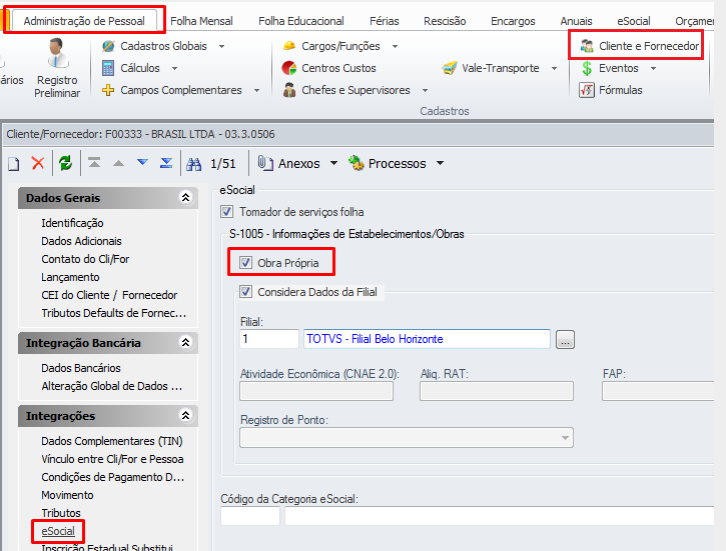The width and height of the screenshot is (726, 551).
Task: Open Dados Complementares (TIN) link
Action: (x=112, y=441)
